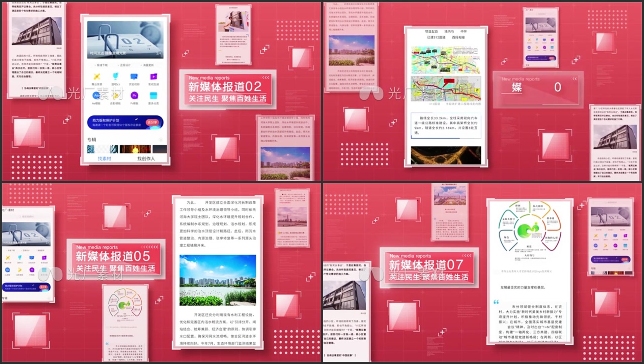Click chevrons on the 新媒体报道02 title card
This screenshot has height=364, width=644.
[x=266, y=78]
